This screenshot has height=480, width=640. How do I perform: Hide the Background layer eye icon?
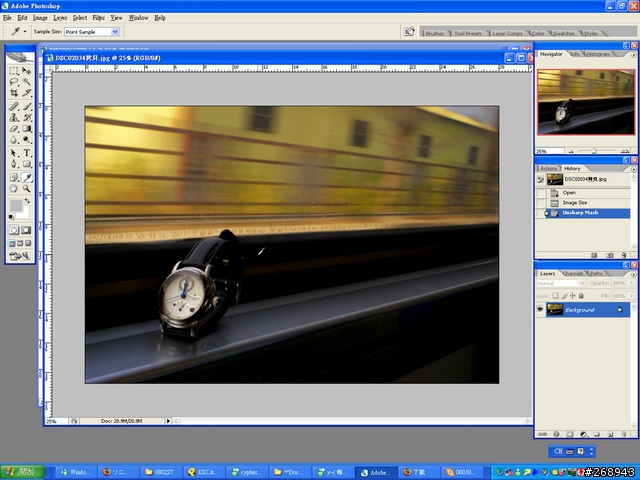coord(540,310)
